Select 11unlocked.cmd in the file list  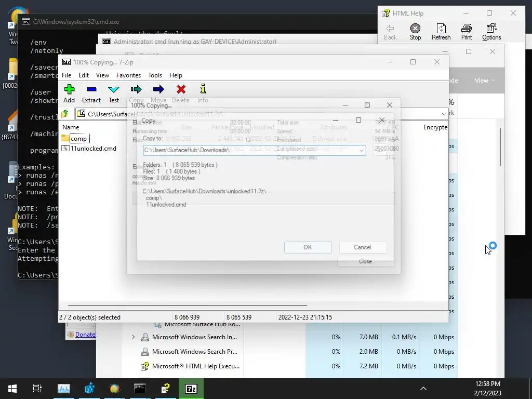point(89,149)
